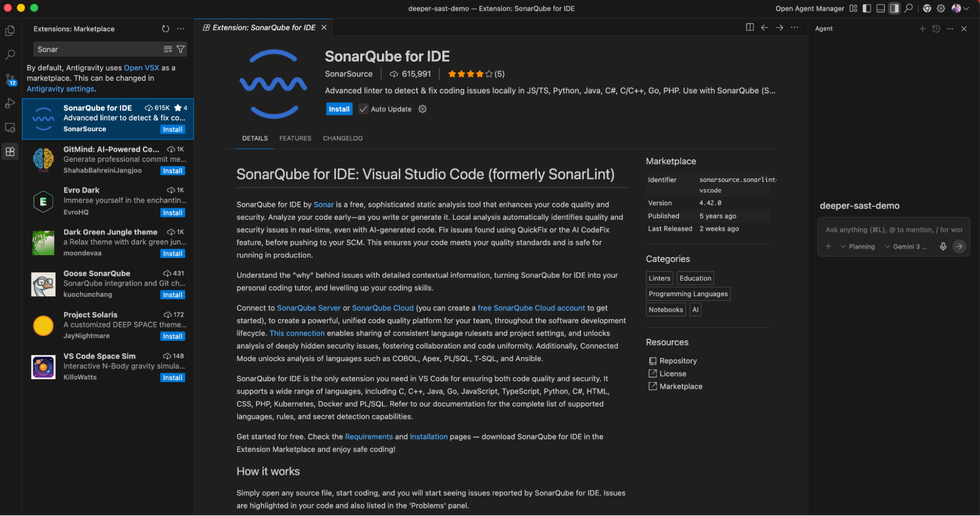Click the extension settings gear icon
The width and height of the screenshot is (980, 516).
[x=423, y=109]
